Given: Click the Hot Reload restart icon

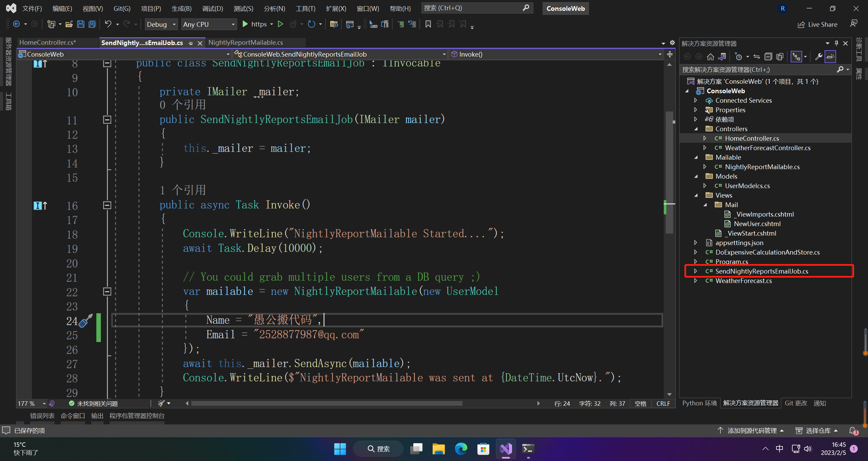Looking at the screenshot, I should pos(311,24).
